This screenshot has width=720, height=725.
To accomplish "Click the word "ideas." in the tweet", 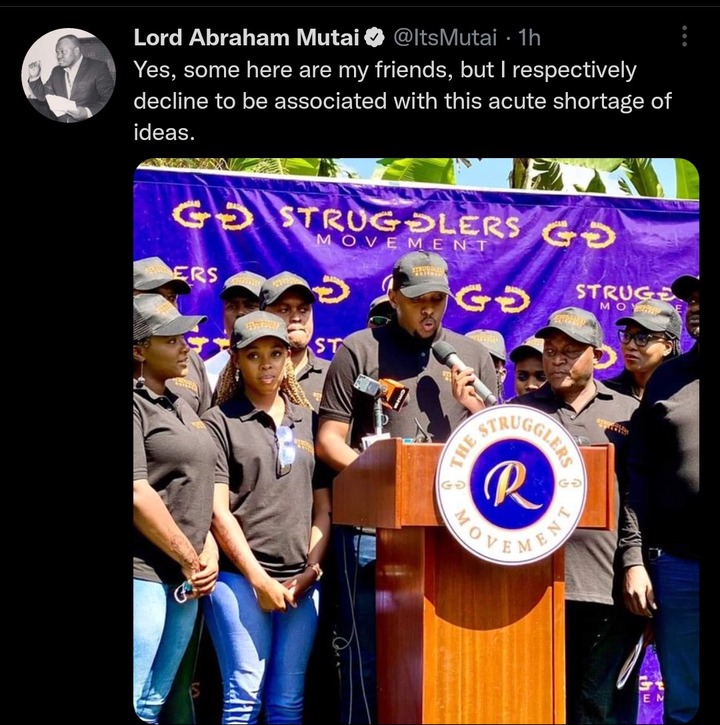I will tap(164, 133).
